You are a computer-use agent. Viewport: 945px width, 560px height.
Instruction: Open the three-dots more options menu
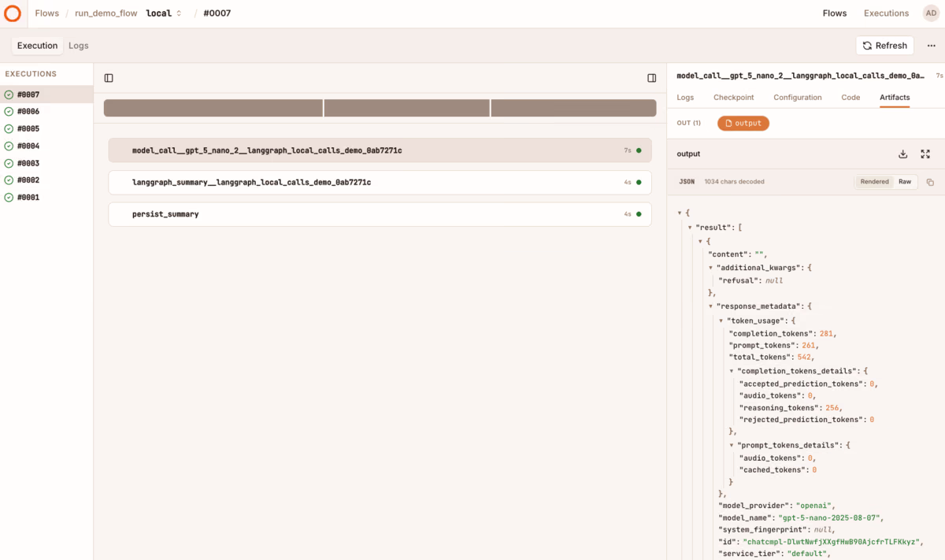point(931,46)
